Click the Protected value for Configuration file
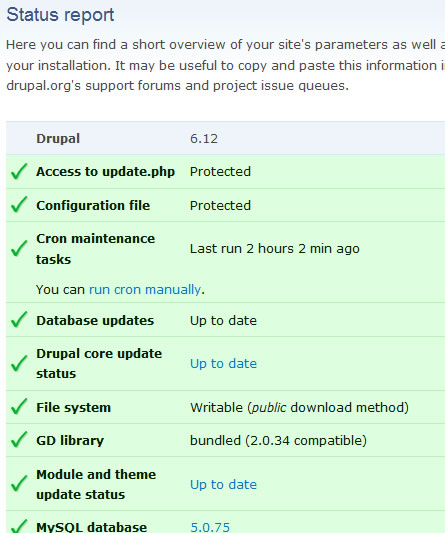 [x=220, y=205]
